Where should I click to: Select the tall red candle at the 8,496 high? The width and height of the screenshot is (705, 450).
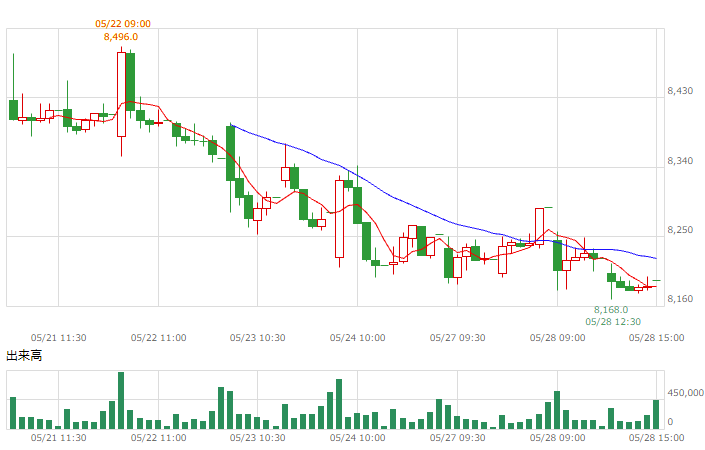pos(121,94)
